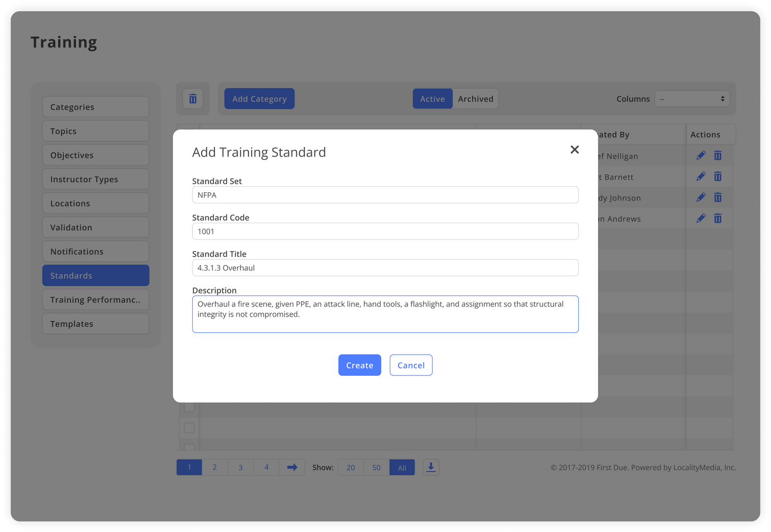Click the Standard Title input field
771x532 pixels.
pyautogui.click(x=385, y=267)
